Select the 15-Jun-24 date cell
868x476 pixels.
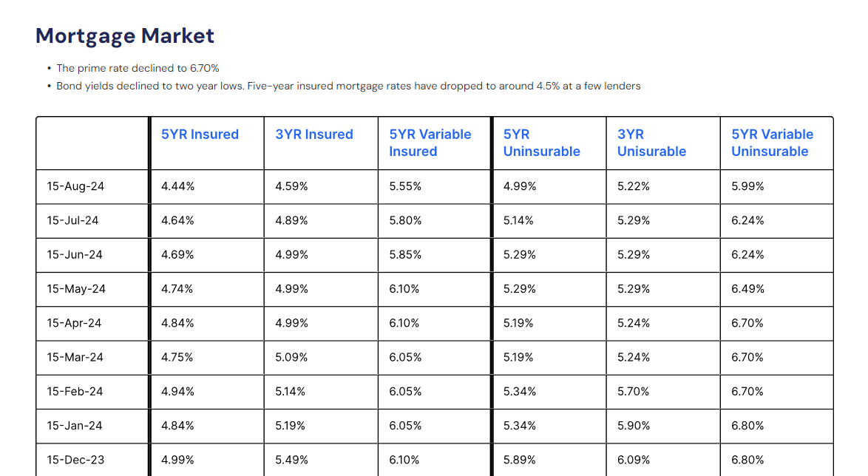pyautogui.click(x=75, y=254)
